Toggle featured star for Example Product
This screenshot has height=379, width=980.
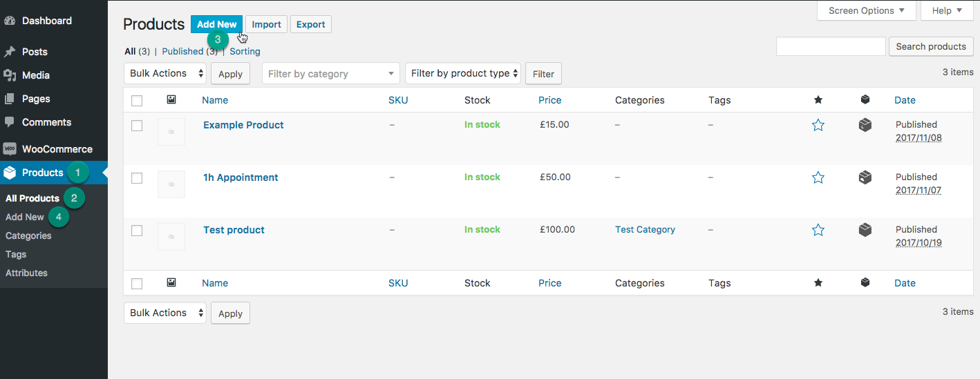(818, 125)
